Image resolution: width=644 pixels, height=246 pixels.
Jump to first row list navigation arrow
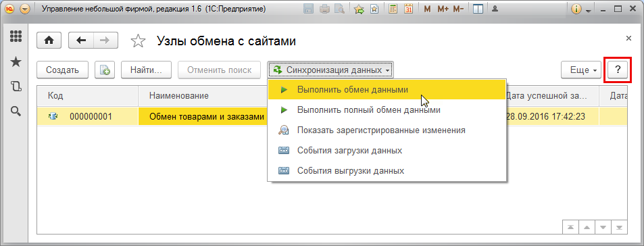(x=571, y=227)
